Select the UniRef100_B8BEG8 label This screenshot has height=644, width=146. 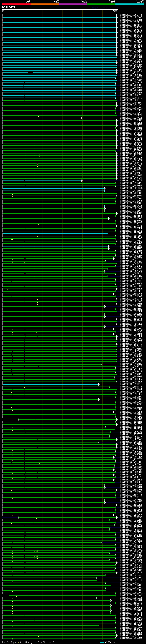point(131,87)
